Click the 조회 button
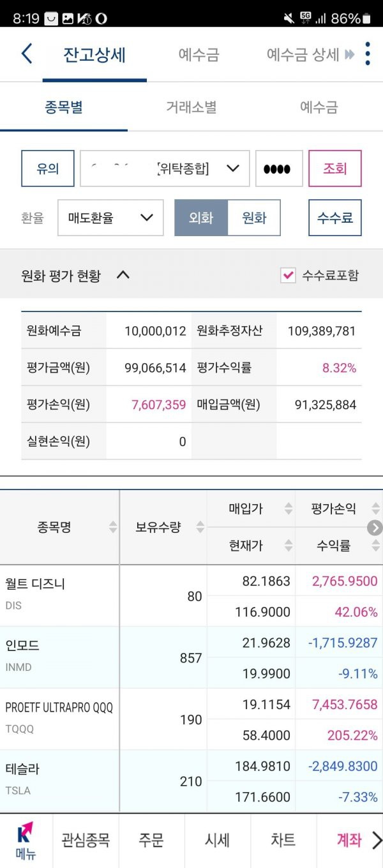383x868 pixels. pos(335,168)
